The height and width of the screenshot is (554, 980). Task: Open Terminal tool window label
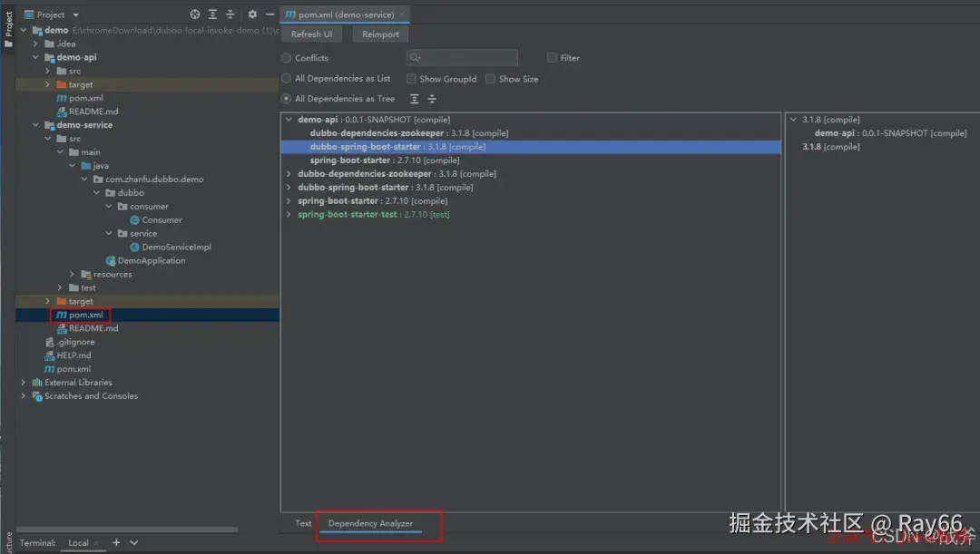coord(37,543)
